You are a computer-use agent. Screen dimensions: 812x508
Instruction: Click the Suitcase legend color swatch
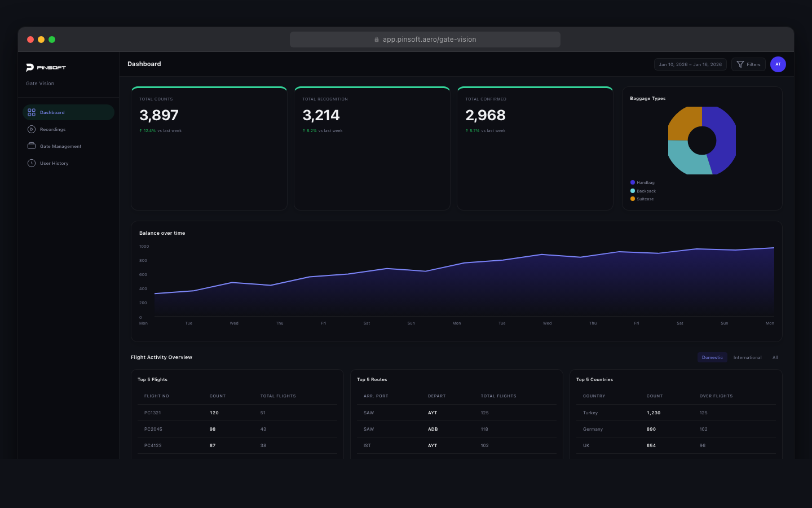tap(633, 199)
